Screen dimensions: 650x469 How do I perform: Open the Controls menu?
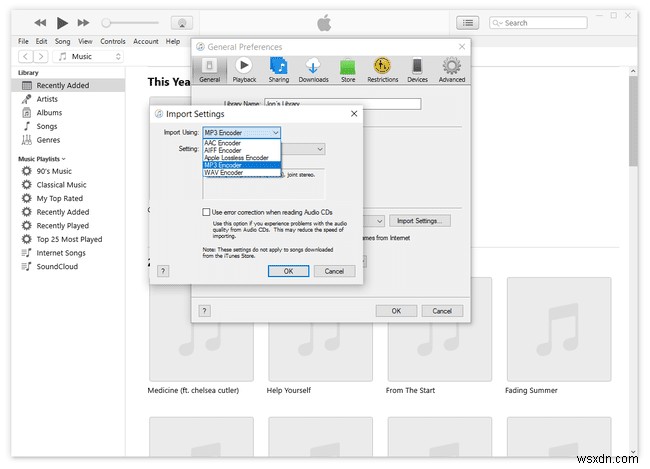113,41
